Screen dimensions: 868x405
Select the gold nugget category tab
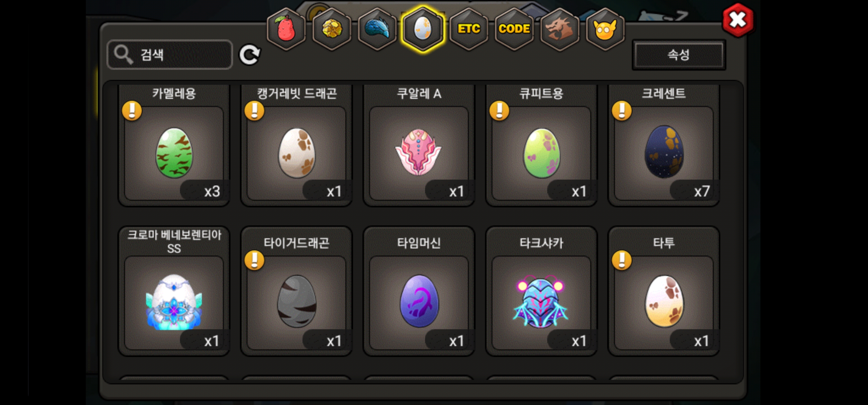click(x=332, y=29)
